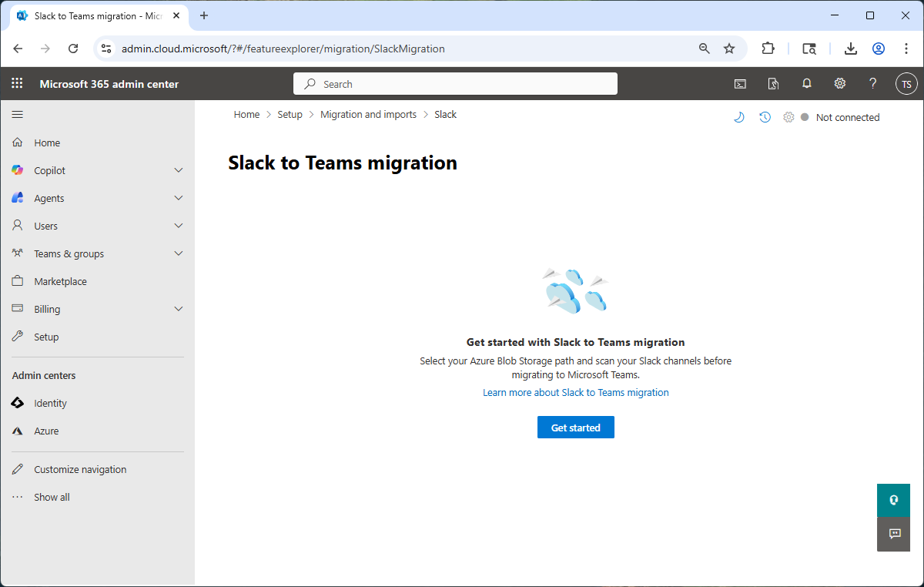Open the What's new history icon
924x587 pixels.
coord(764,116)
